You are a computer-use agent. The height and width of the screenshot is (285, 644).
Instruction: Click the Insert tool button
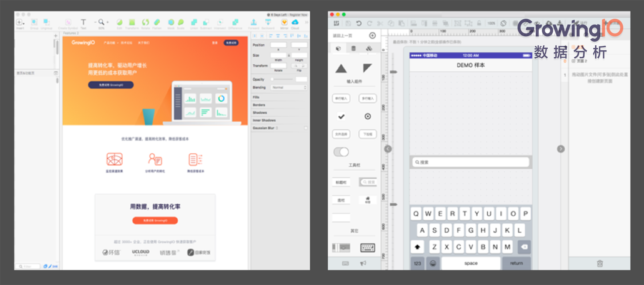pyautogui.click(x=20, y=22)
